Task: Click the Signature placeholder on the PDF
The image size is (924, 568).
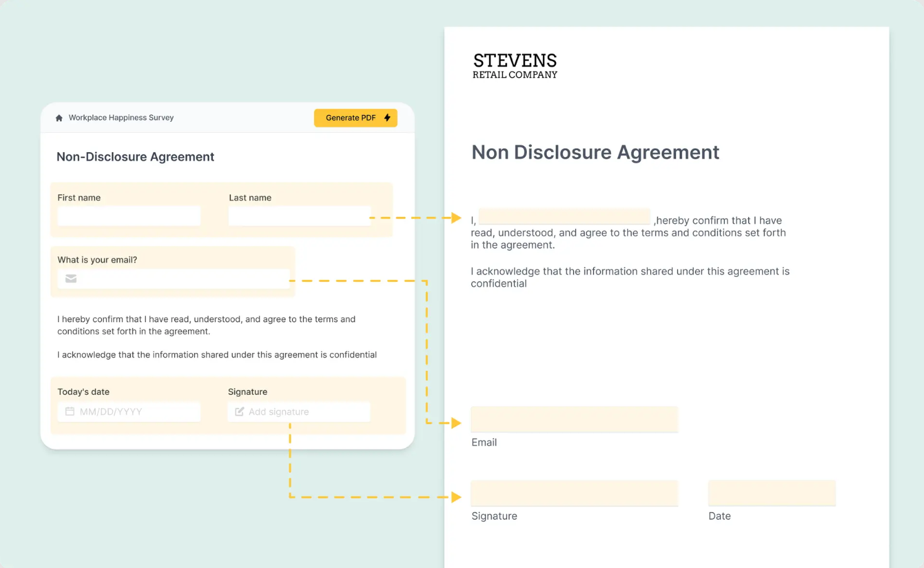Action: (x=574, y=493)
